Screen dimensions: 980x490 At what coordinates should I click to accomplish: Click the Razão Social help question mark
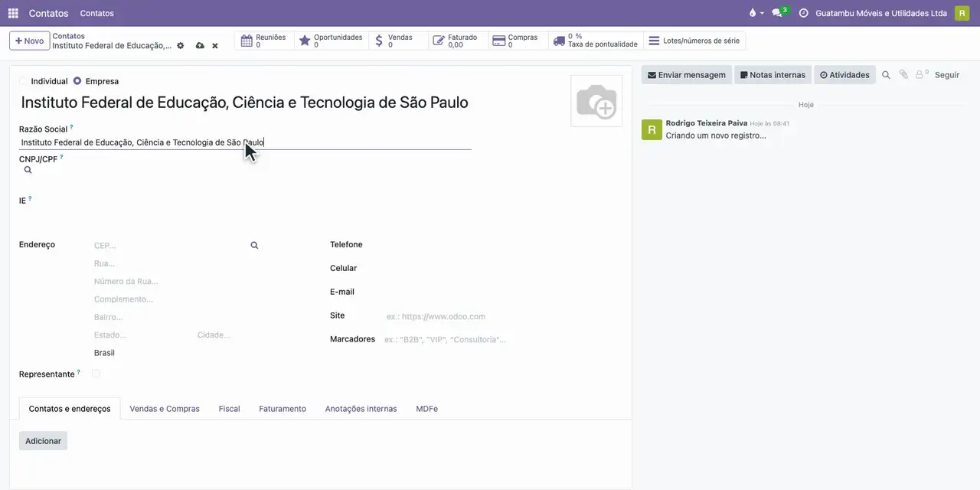point(71,127)
